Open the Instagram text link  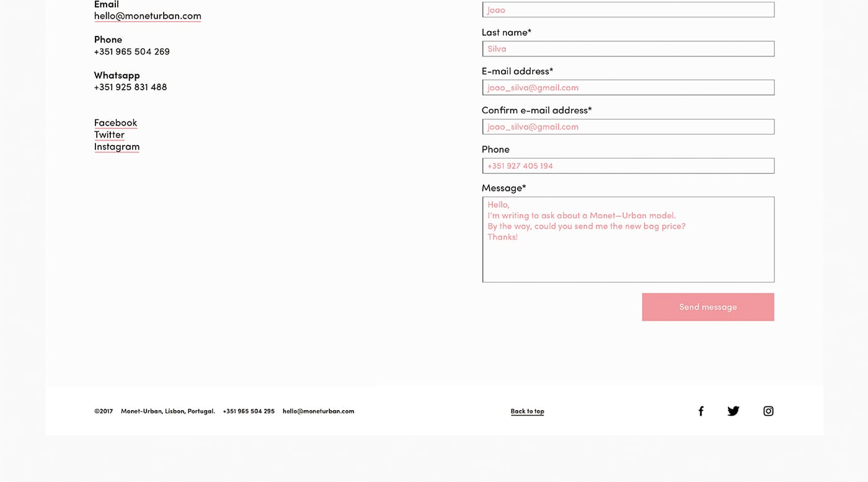(117, 147)
